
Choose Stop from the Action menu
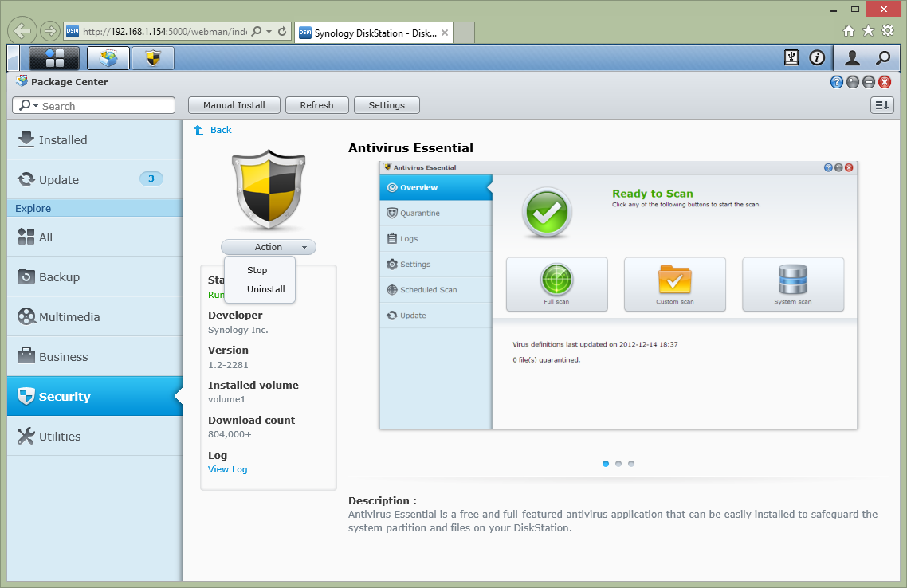click(257, 270)
